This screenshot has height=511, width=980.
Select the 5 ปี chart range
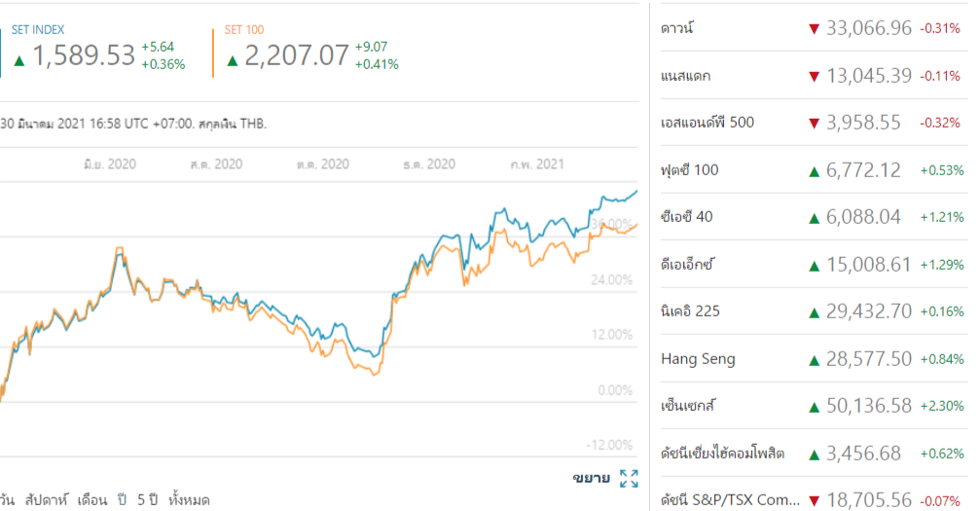pyautogui.click(x=147, y=500)
